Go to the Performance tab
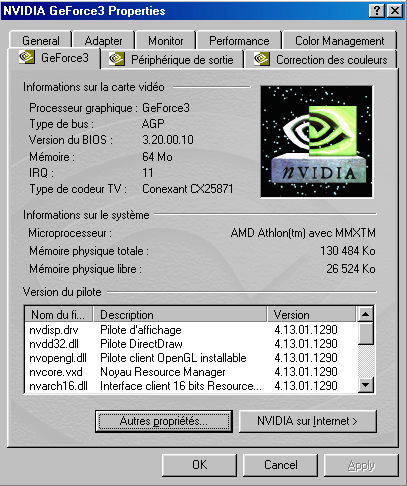The image size is (407, 486). pos(239,41)
